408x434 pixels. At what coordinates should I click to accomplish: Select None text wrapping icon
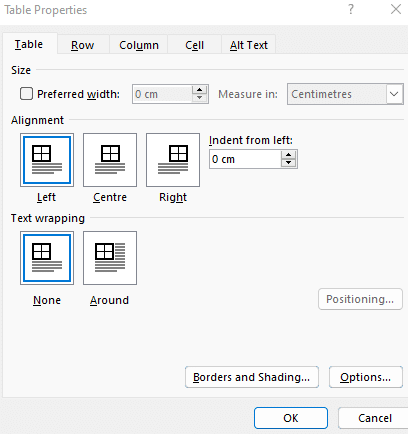pos(47,258)
